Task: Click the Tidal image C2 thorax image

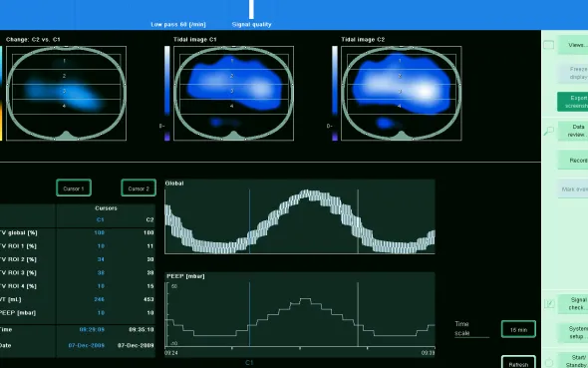Action: point(402,94)
